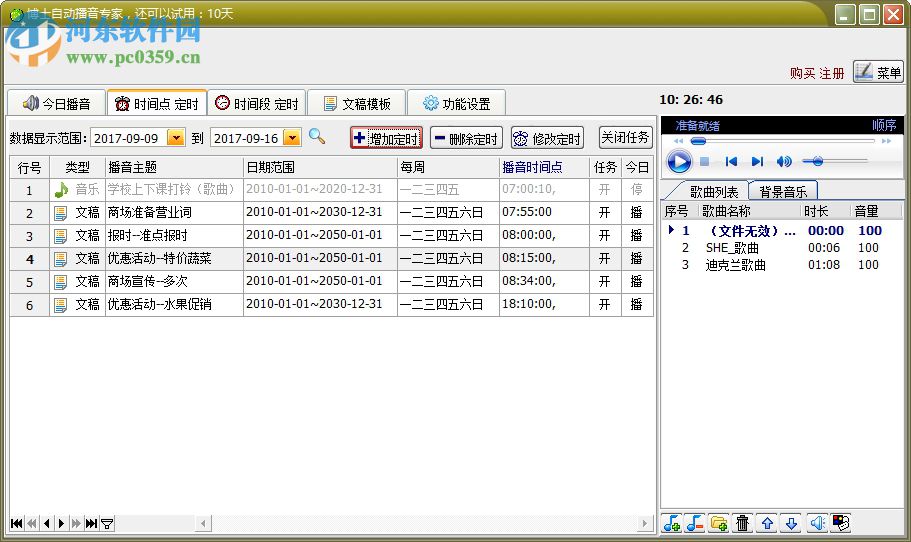Image resolution: width=911 pixels, height=542 pixels.
Task: Open the start date dropdown 2017-09-09
Action: click(x=175, y=138)
